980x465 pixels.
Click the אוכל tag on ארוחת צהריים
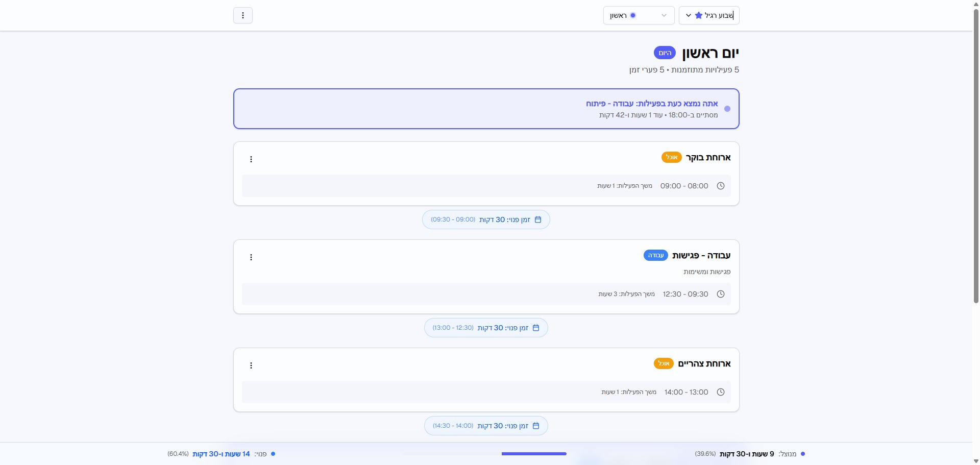pyautogui.click(x=664, y=363)
